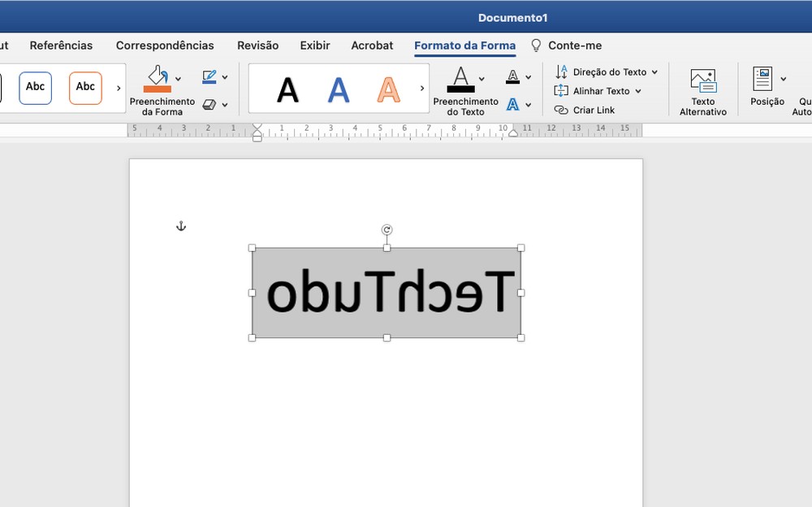Open the Referências tab

(61, 45)
